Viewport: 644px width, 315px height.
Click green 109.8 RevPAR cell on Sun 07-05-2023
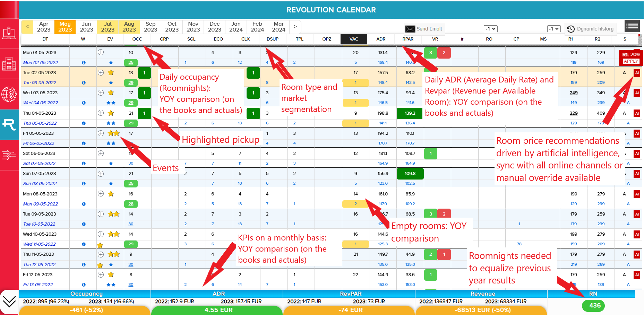(x=410, y=174)
